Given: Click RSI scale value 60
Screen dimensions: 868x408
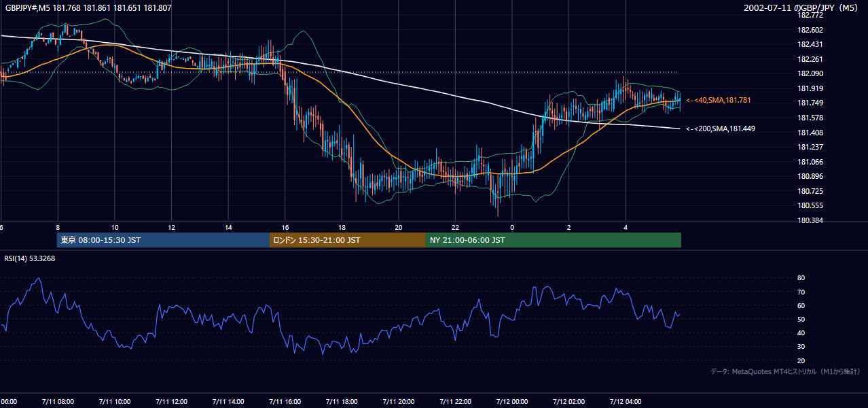Looking at the screenshot, I should click(801, 305).
